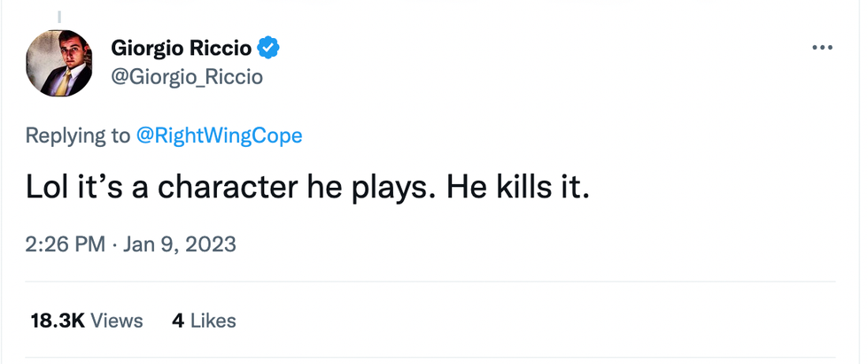Click the number 4 likes count
The width and height of the screenshot is (868, 364).
pyautogui.click(x=177, y=320)
